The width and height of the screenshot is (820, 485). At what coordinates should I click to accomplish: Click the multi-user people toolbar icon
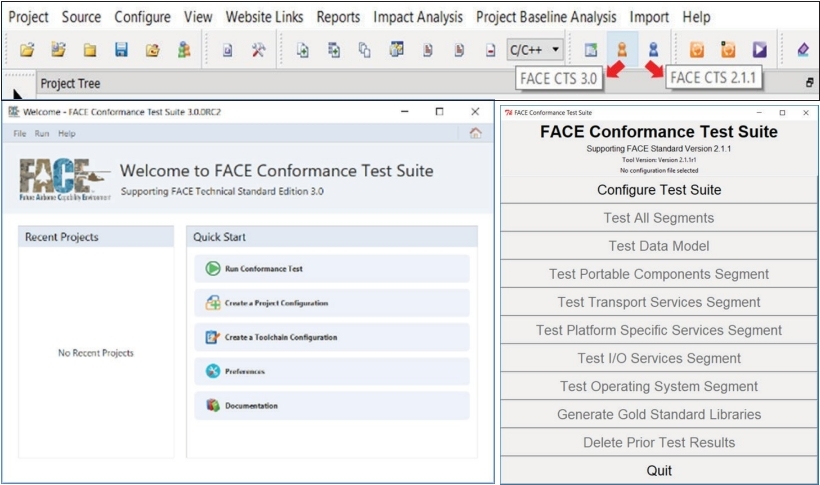[184, 50]
